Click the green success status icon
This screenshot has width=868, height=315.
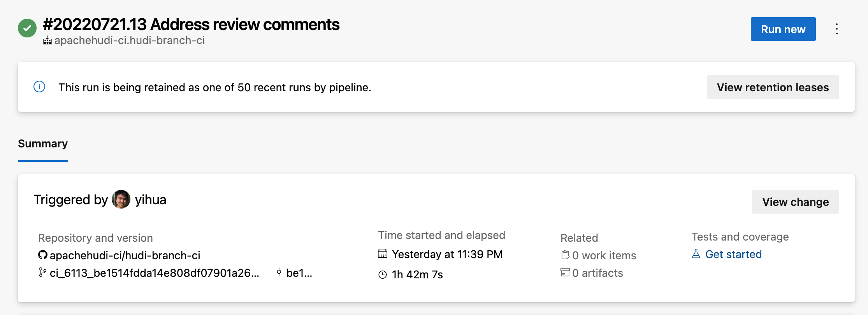click(27, 28)
